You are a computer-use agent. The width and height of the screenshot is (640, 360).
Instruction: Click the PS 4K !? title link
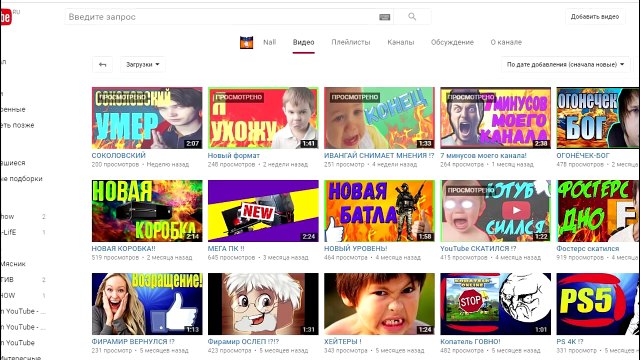(x=570, y=342)
